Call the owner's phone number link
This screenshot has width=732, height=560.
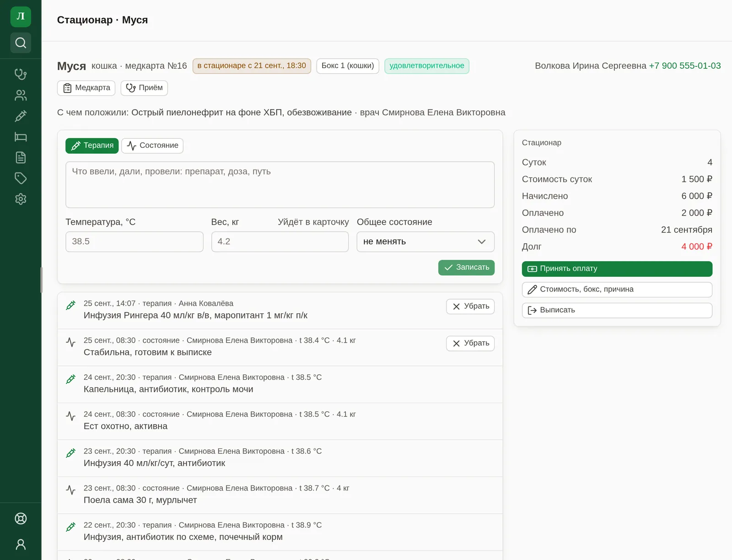tap(685, 66)
